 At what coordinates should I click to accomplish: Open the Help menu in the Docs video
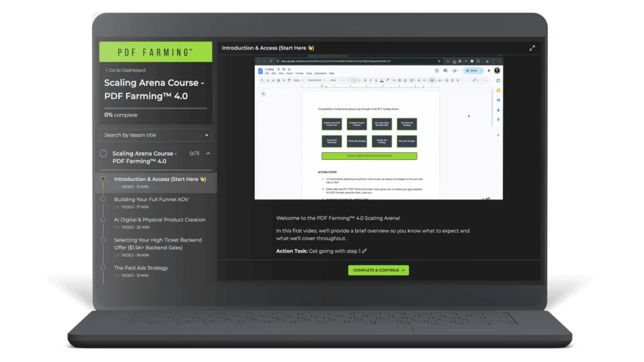point(332,73)
